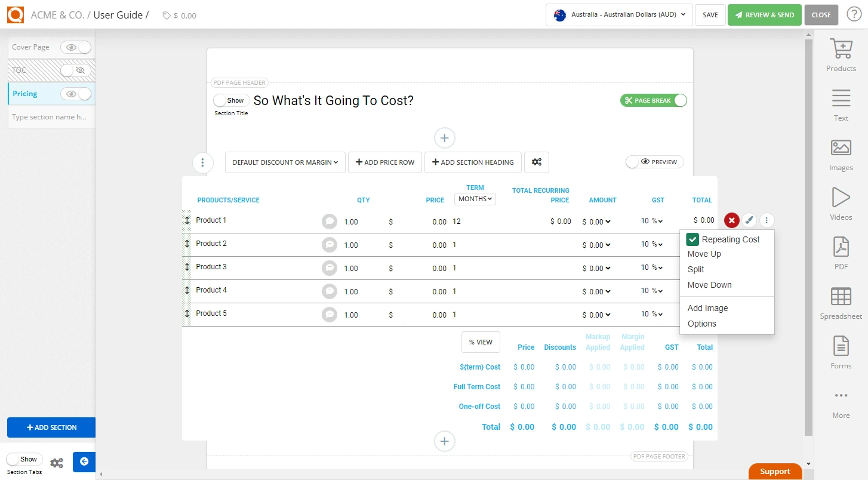The height and width of the screenshot is (480, 868).
Task: Click the Review & Send button
Action: point(765,14)
